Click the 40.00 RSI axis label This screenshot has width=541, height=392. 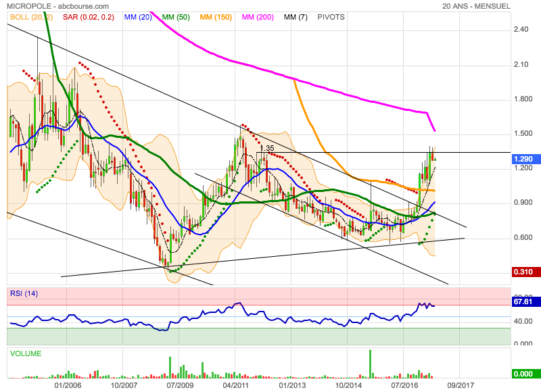(x=523, y=321)
